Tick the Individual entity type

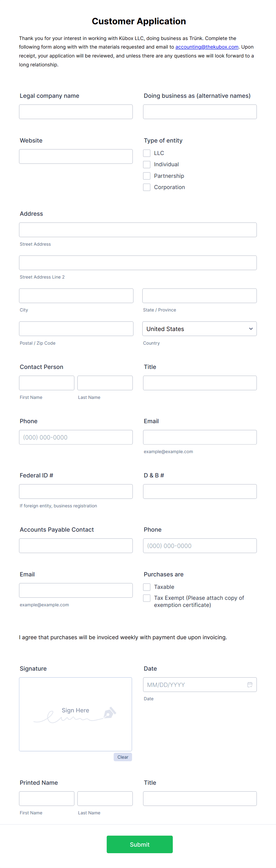pos(147,164)
